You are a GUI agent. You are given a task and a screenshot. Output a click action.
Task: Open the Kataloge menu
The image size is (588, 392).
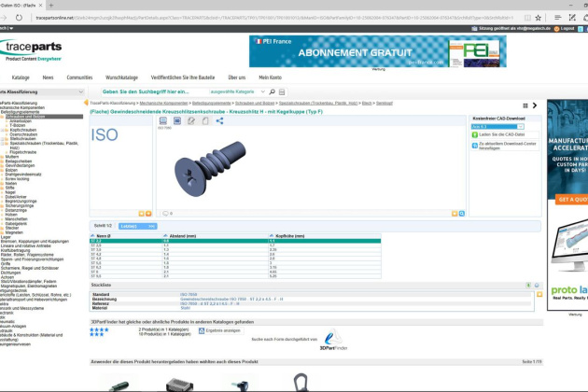pos(21,77)
